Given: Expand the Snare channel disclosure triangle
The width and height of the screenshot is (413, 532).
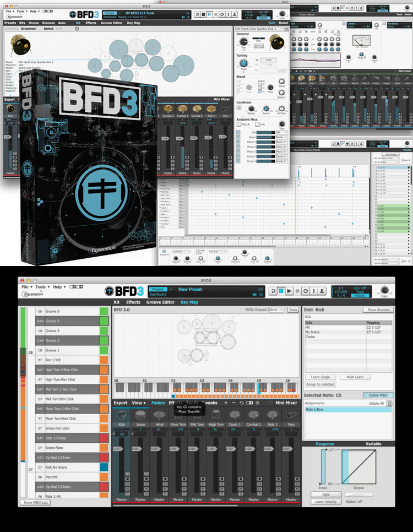Looking at the screenshot, I should coord(133,434).
